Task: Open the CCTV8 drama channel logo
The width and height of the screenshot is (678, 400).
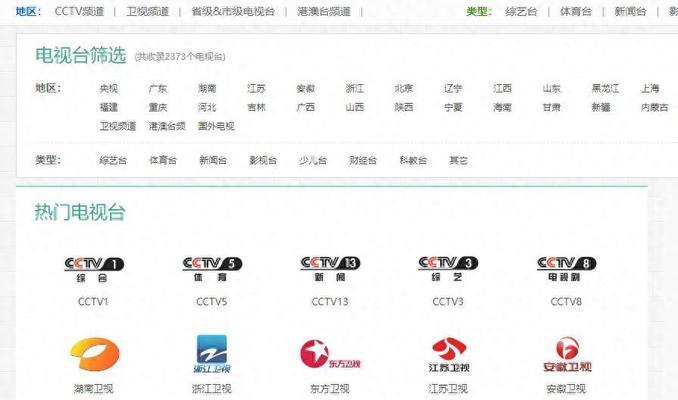Action: tap(566, 269)
